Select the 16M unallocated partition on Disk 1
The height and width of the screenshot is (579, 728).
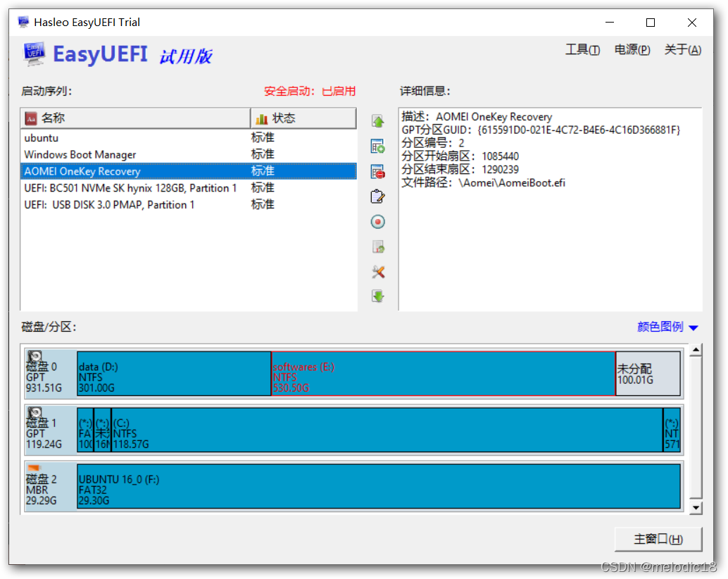[x=103, y=430]
